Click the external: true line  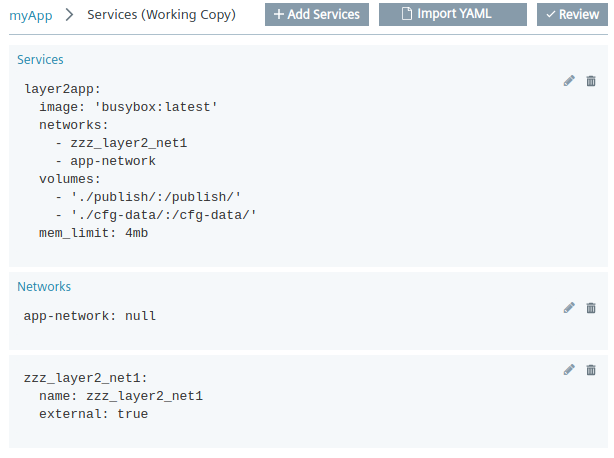[93, 414]
